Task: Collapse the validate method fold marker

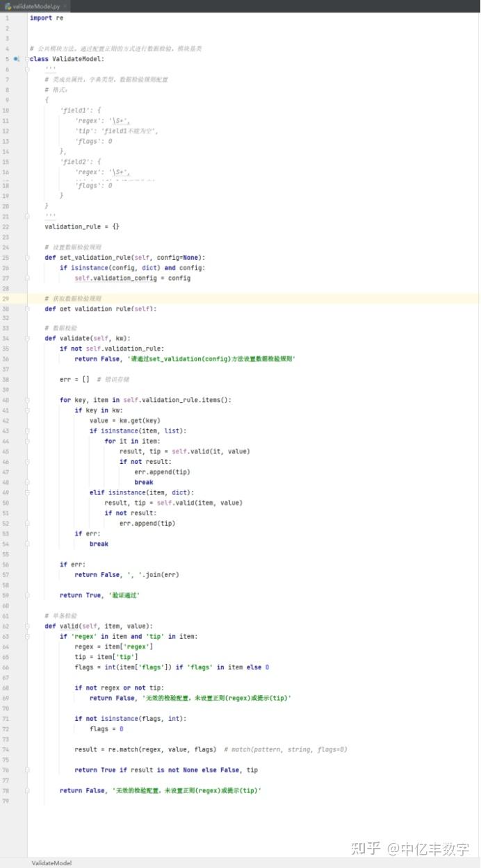Action: tap(28, 338)
